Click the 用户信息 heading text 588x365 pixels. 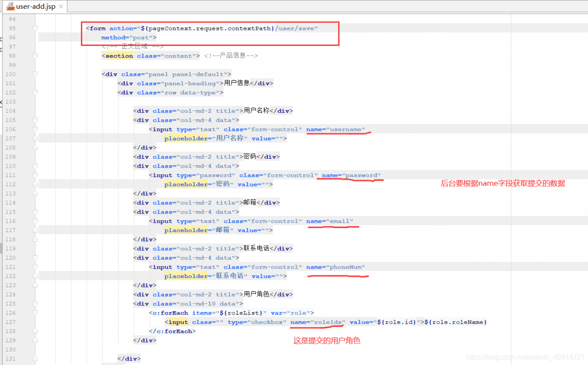point(237,83)
